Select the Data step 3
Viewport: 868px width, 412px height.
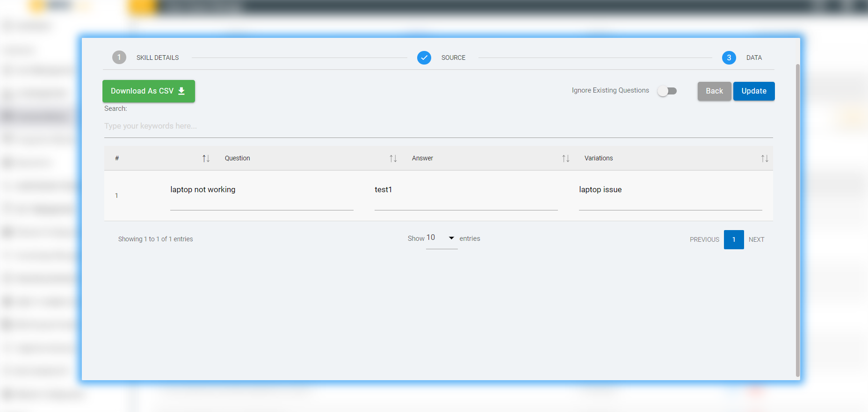coord(729,58)
